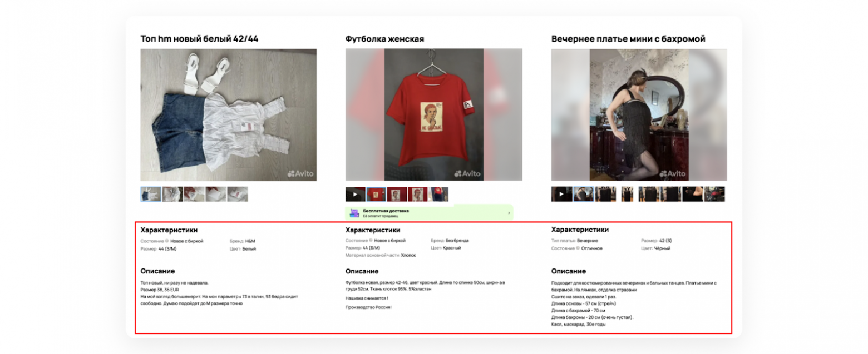The image size is (868, 354).
Task: Open the main photo of the black fringe dress
Action: coord(639,114)
